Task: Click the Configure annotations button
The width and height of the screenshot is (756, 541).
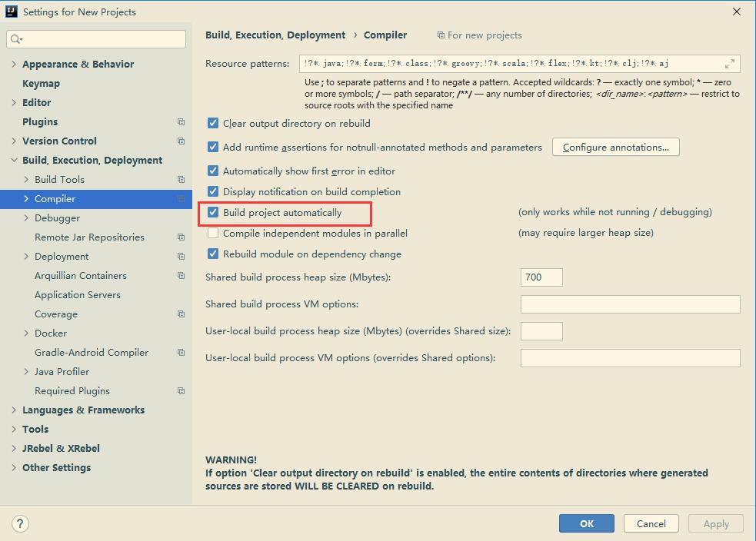Action: pos(616,147)
